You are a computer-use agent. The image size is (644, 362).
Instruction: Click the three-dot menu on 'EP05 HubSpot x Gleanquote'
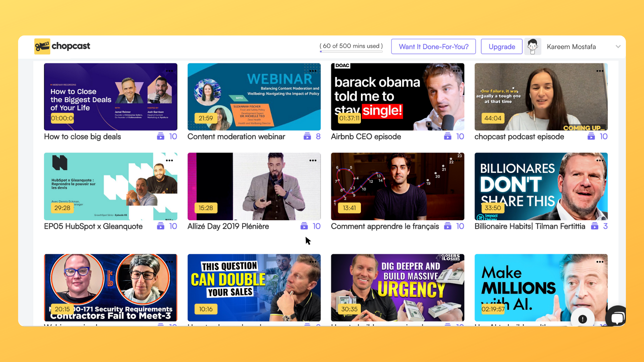pyautogui.click(x=169, y=160)
